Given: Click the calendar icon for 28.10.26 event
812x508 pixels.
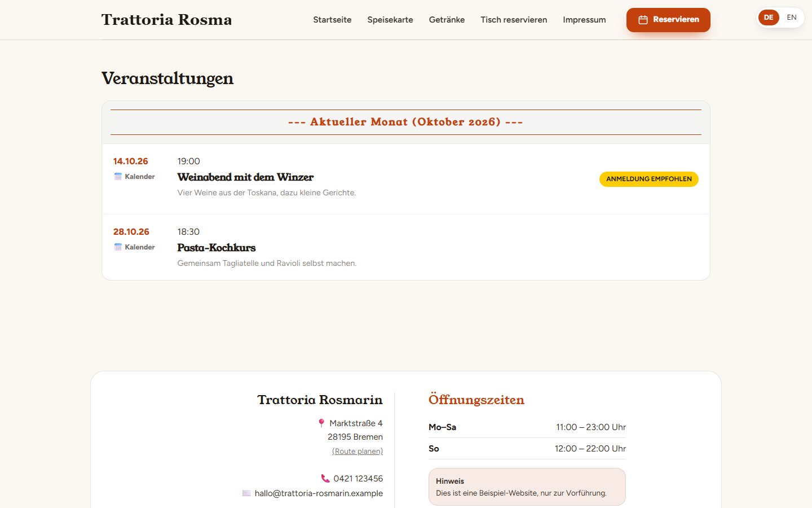Looking at the screenshot, I should pyautogui.click(x=118, y=247).
